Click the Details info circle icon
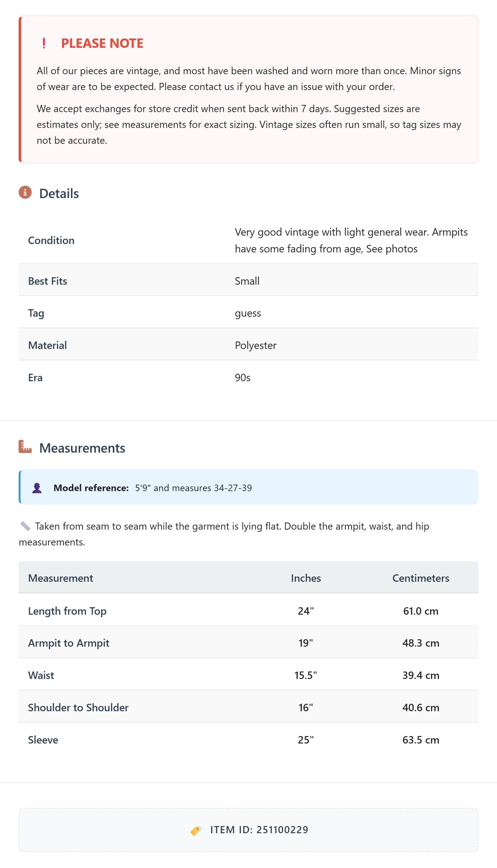The image size is (497, 868). (25, 192)
